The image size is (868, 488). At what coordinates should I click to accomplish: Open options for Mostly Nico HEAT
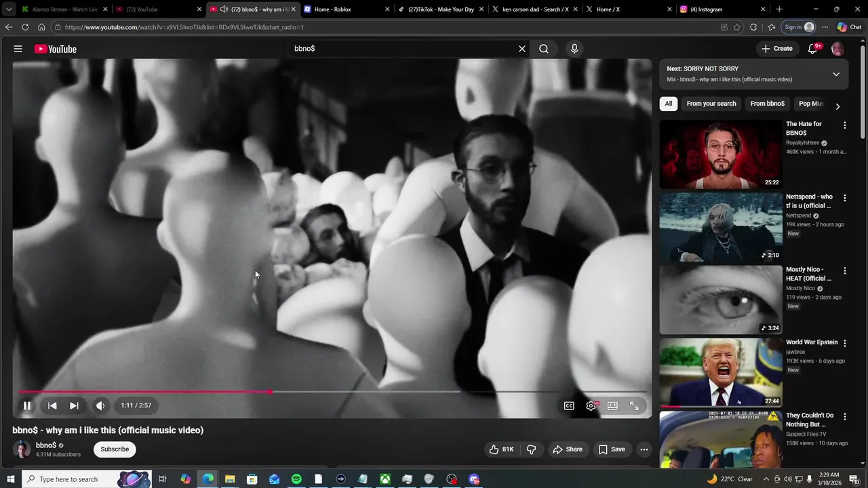(845, 270)
